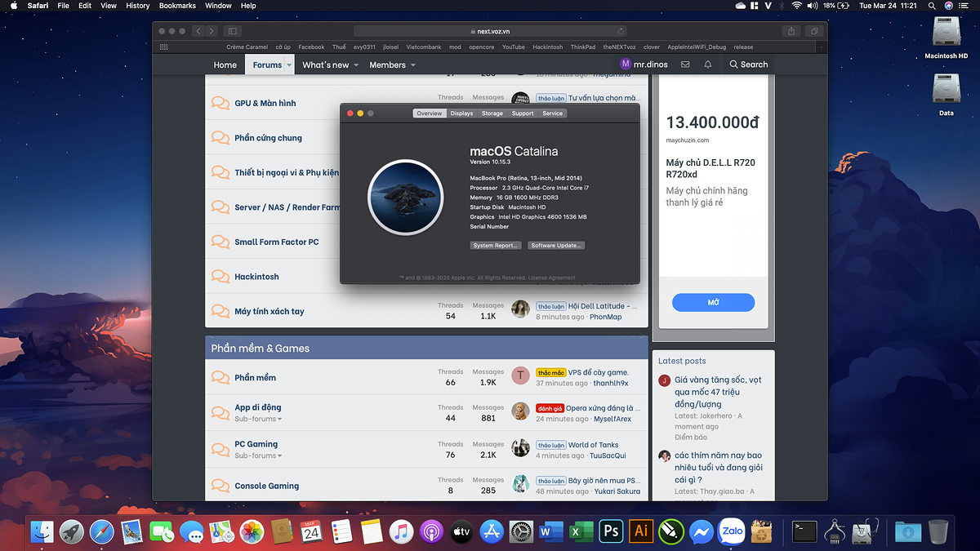Open Photos from the Dock
Viewport: 980px width, 551px height.
(252, 531)
